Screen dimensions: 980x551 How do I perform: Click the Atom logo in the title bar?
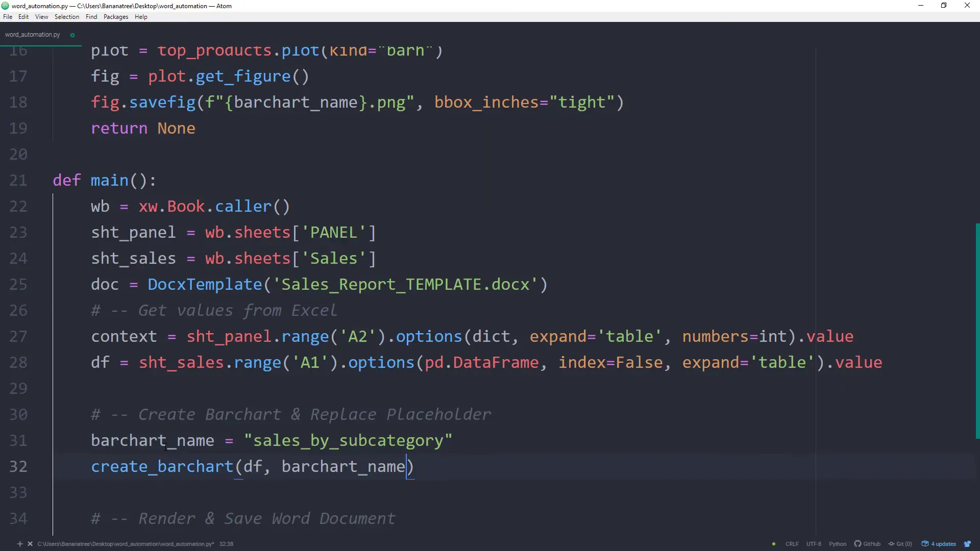5,6
